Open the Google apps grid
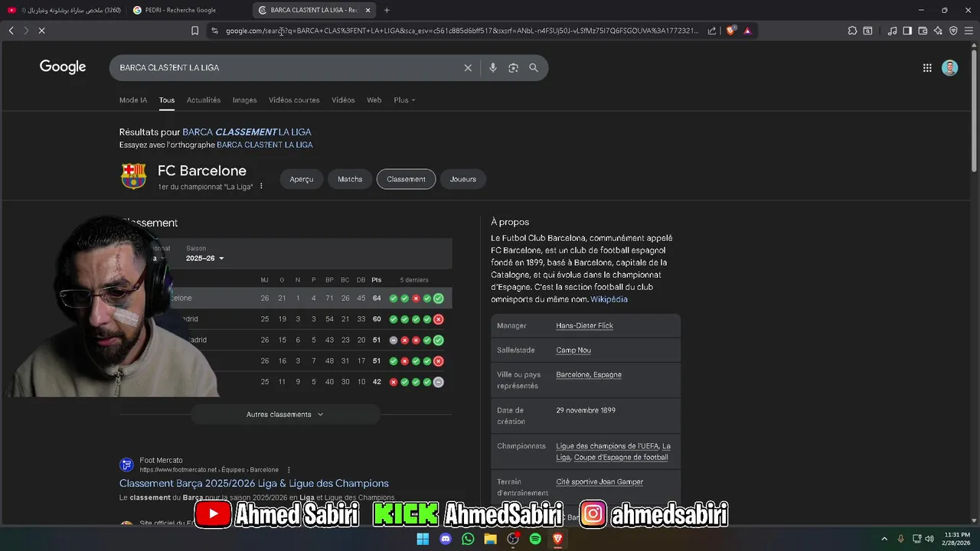This screenshot has width=980, height=551. pyautogui.click(x=927, y=68)
